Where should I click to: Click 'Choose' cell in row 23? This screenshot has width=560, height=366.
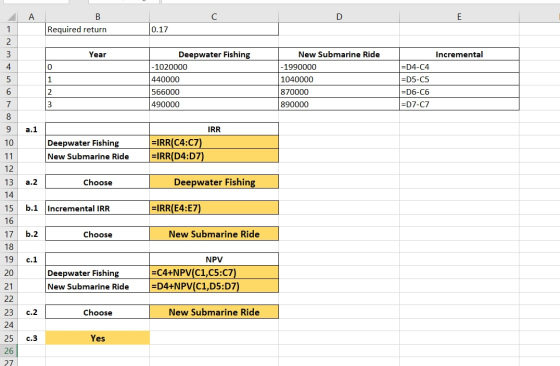tap(98, 312)
